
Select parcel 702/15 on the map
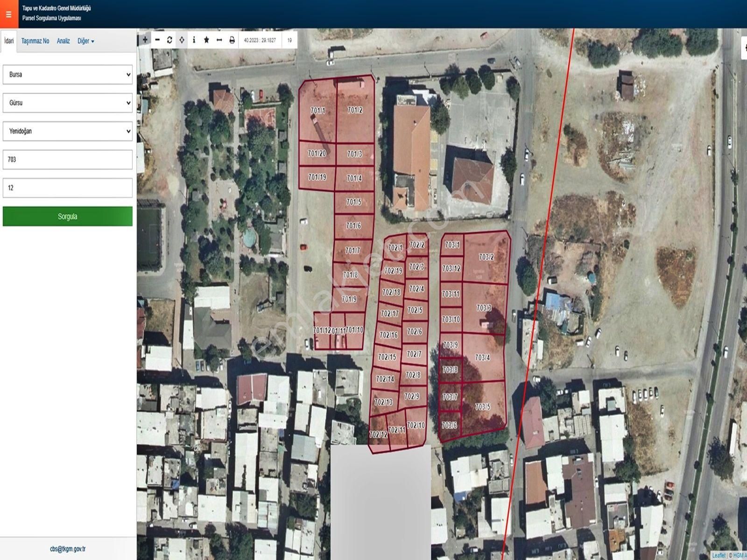click(x=387, y=357)
